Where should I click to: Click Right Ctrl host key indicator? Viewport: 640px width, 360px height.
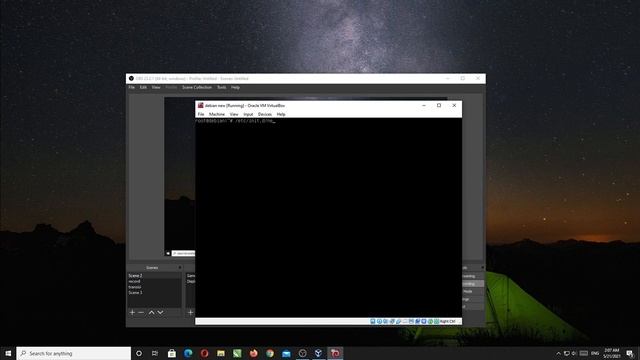(448, 322)
